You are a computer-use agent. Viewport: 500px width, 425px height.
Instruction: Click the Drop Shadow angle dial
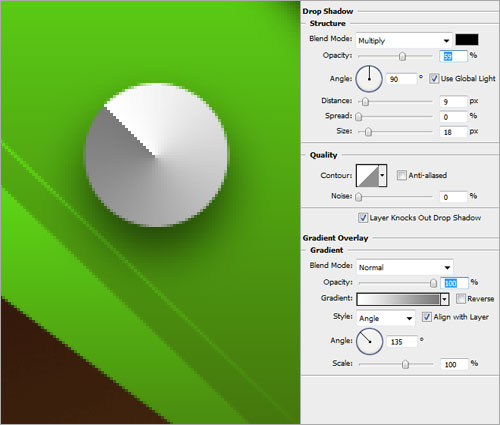point(369,79)
